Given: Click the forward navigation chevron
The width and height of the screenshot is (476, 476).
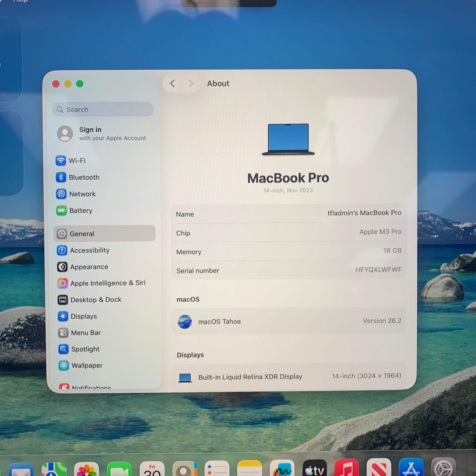Looking at the screenshot, I should 191,83.
